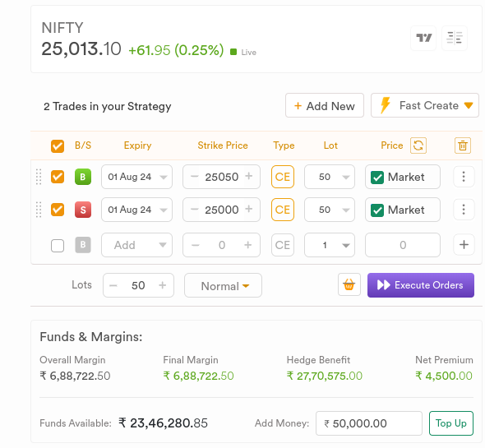
Task: Click the basket icon
Action: pyautogui.click(x=349, y=284)
